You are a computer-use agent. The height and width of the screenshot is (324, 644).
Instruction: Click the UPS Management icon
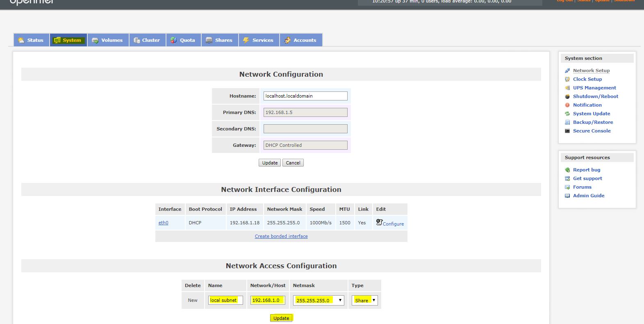567,88
